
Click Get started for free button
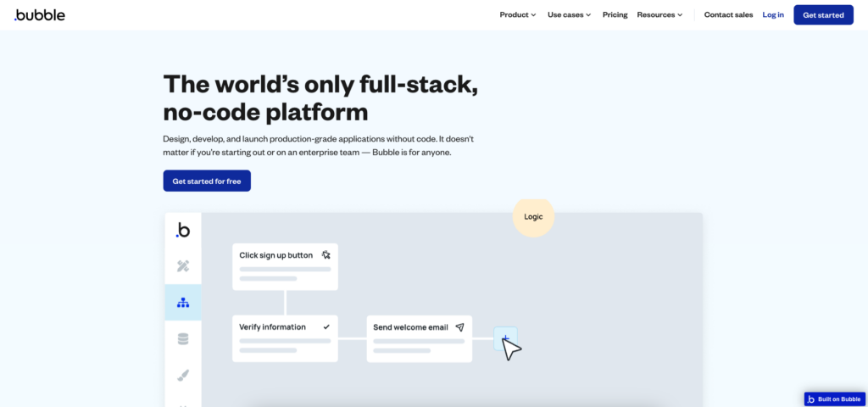tap(207, 181)
